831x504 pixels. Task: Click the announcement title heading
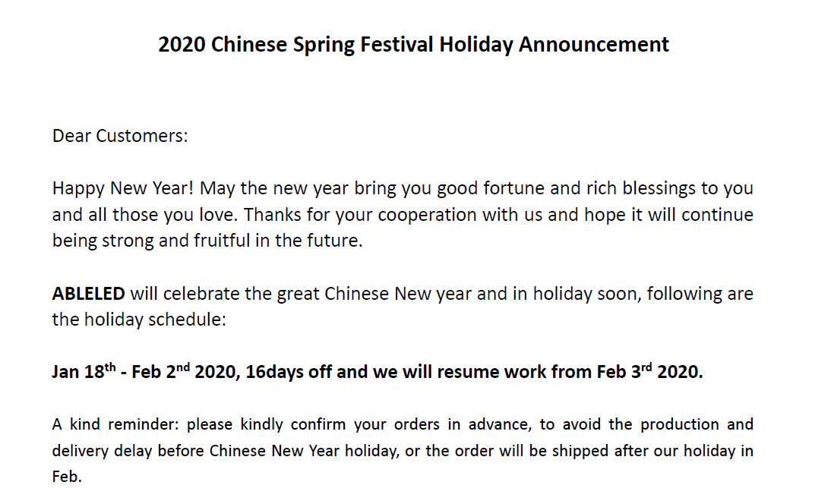[x=413, y=45]
